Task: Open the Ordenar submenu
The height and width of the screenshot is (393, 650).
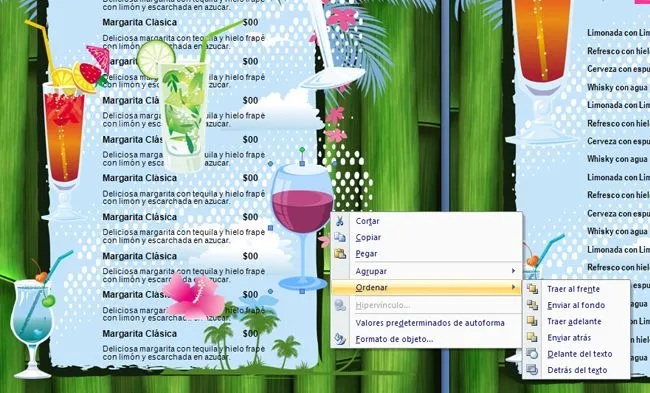Action: coord(426,287)
